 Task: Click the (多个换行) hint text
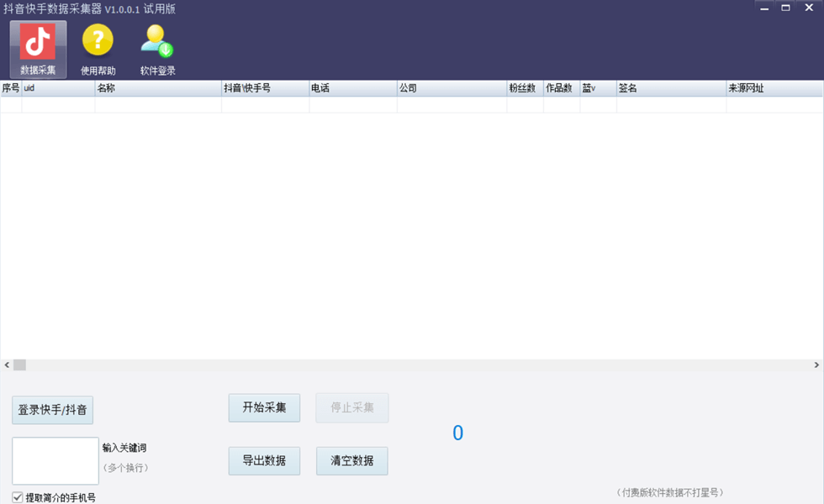click(x=125, y=468)
